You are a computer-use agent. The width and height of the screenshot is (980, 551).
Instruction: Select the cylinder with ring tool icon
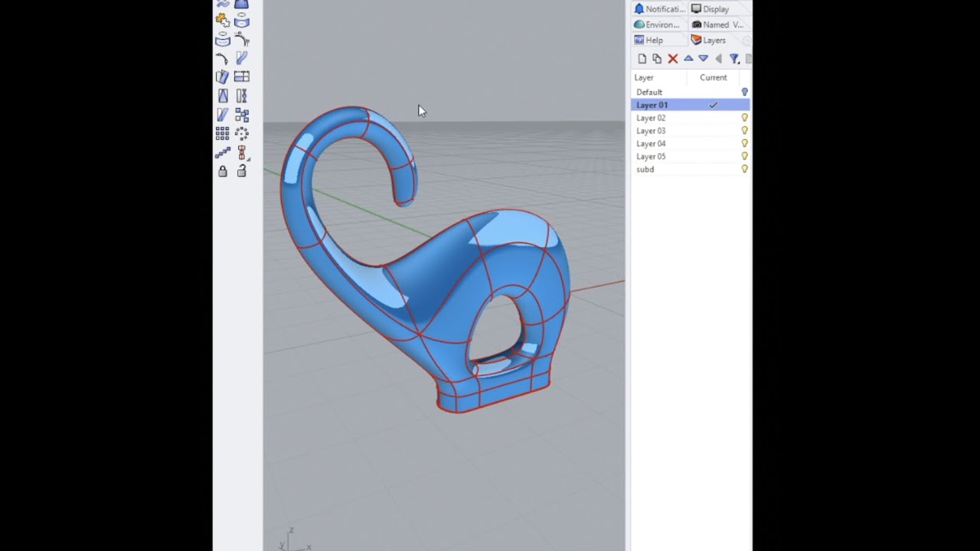point(242,21)
